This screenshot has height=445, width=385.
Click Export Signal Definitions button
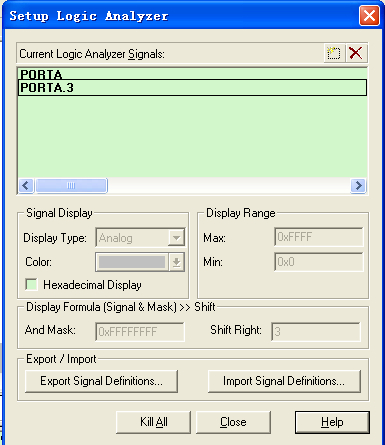(101, 381)
